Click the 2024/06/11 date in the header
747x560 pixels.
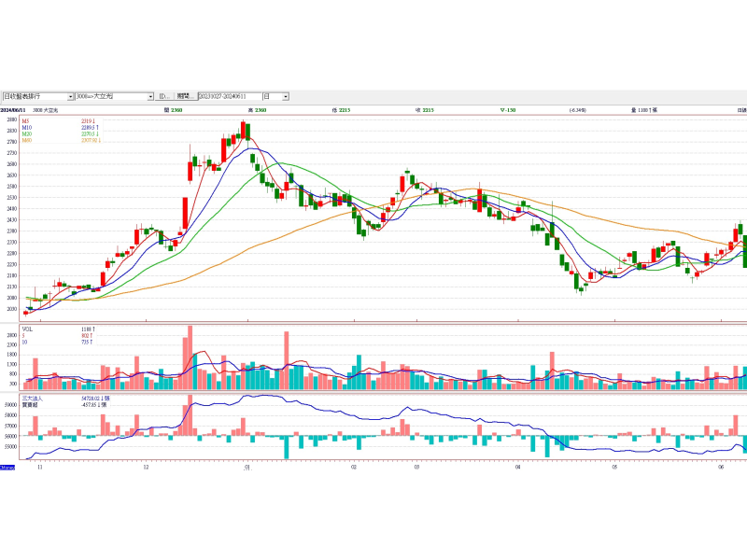point(11,110)
